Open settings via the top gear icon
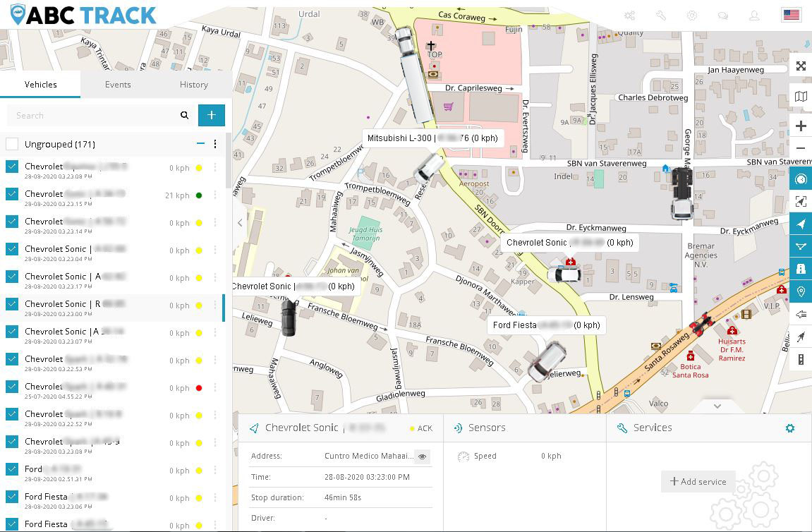Screen dimensions: 812x532 click(x=692, y=16)
